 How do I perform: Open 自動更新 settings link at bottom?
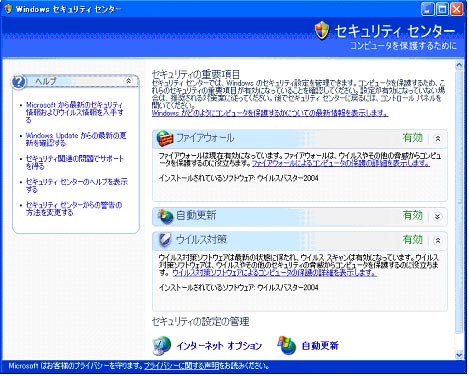320,346
